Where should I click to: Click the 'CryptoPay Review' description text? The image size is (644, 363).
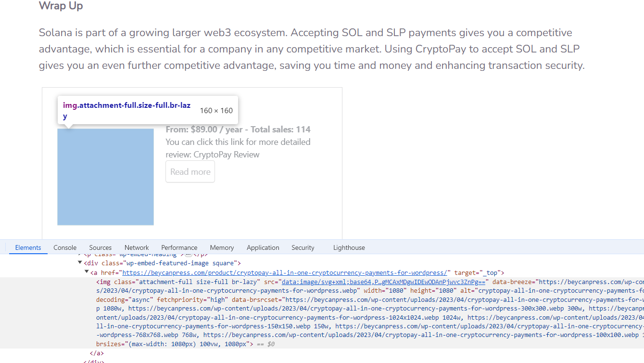point(226,155)
